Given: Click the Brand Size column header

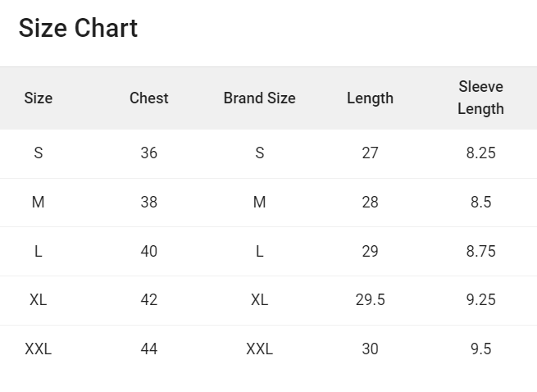Looking at the screenshot, I should coord(260,98).
